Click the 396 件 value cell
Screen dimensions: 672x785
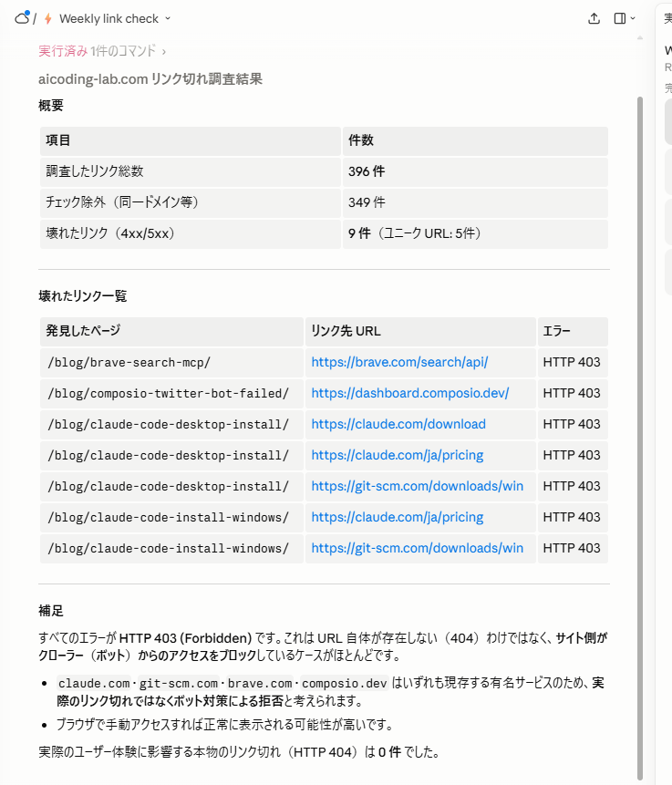tap(475, 171)
